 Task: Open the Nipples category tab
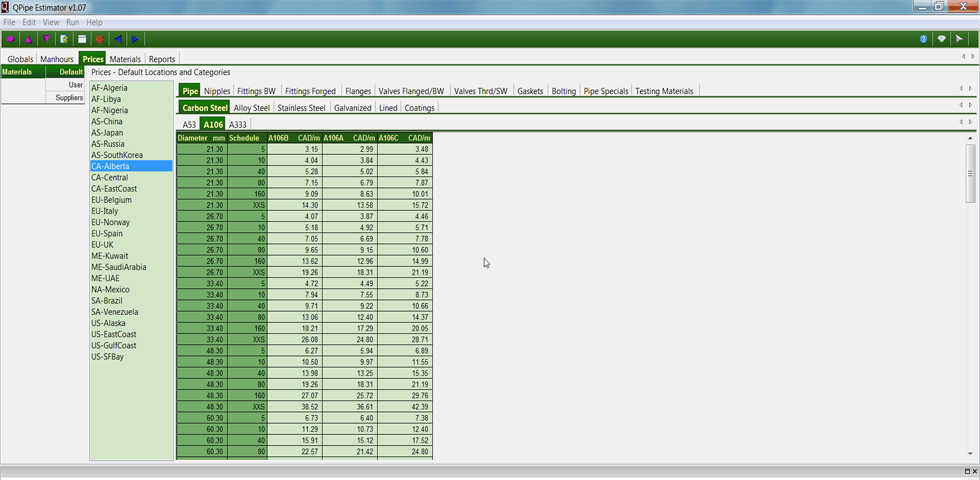click(217, 91)
